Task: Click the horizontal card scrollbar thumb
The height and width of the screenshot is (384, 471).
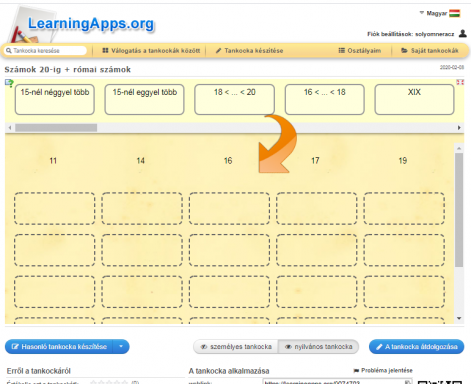Action: coord(56,128)
